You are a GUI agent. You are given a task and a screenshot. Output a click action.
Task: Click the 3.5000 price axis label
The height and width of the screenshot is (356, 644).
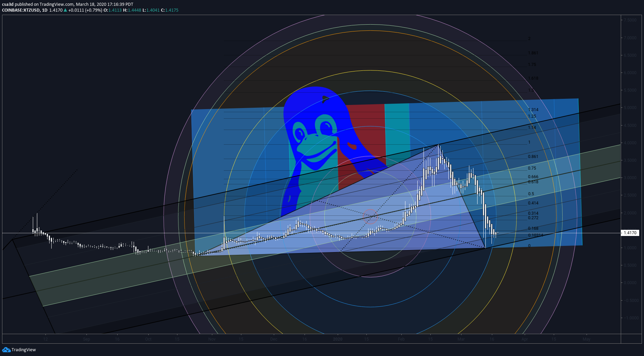click(x=630, y=160)
